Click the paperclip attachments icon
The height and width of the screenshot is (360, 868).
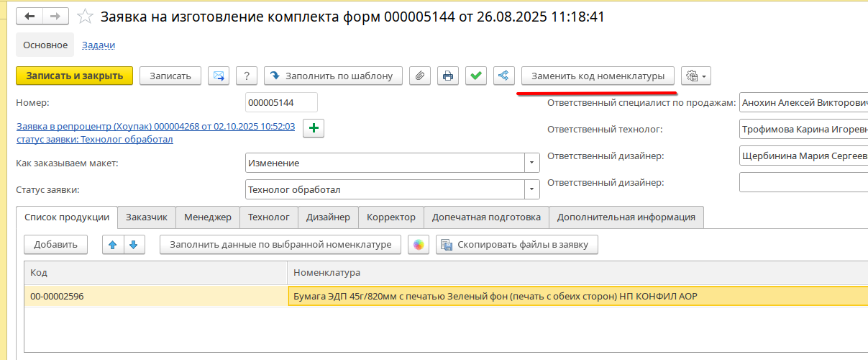420,76
